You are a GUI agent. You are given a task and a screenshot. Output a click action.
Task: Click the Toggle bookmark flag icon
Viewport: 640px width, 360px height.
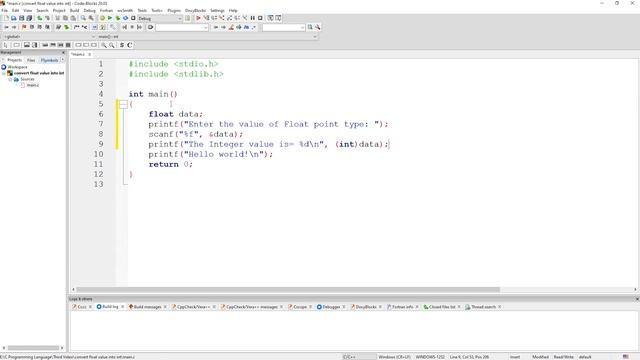24,27
